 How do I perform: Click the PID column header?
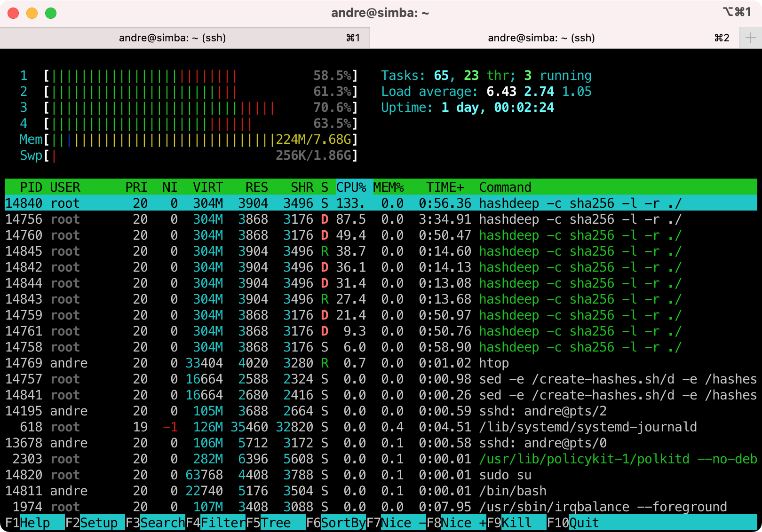tap(31, 187)
